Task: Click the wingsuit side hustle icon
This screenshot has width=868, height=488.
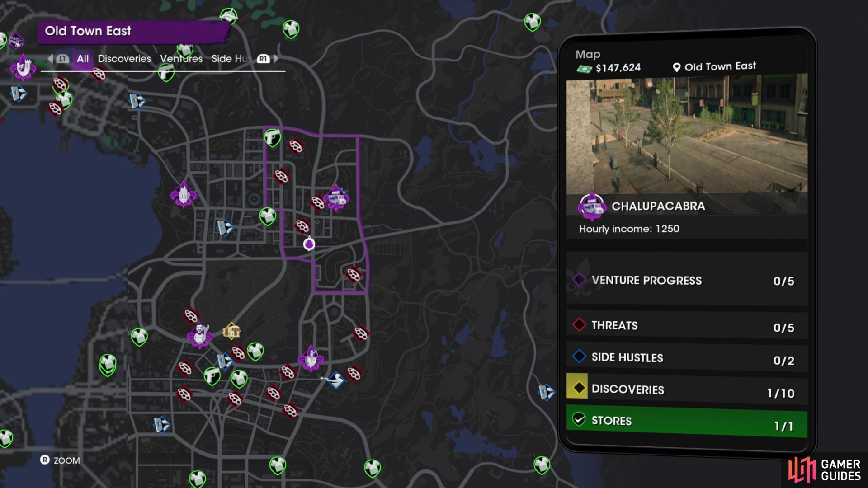Action: pos(335,380)
